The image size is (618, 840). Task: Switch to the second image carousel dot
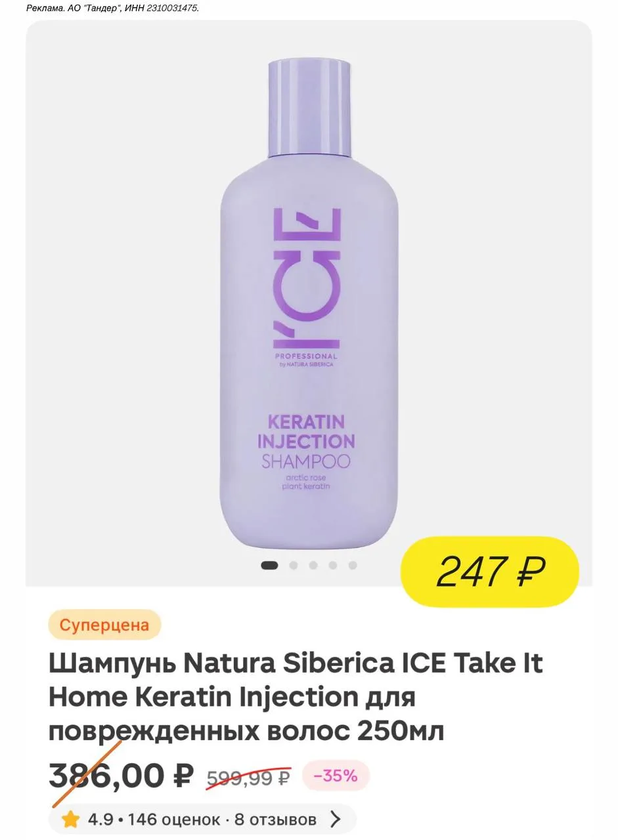pos(294,565)
